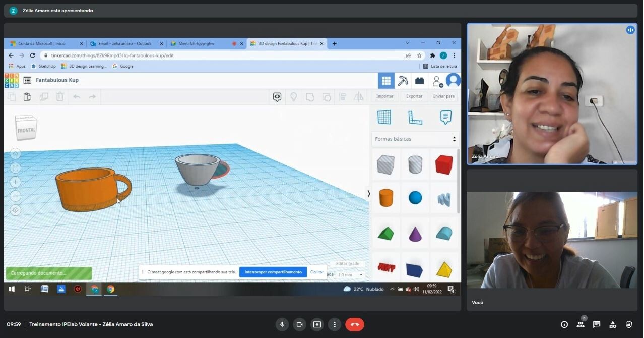The width and height of the screenshot is (644, 338).
Task: Switch to the Email Outlook browser tab
Action: [126, 44]
